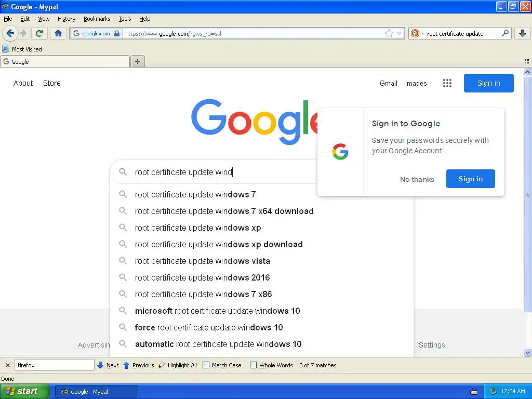Image resolution: width=532 pixels, height=399 pixels.
Task: Open the Gmail link
Action: coord(389,83)
